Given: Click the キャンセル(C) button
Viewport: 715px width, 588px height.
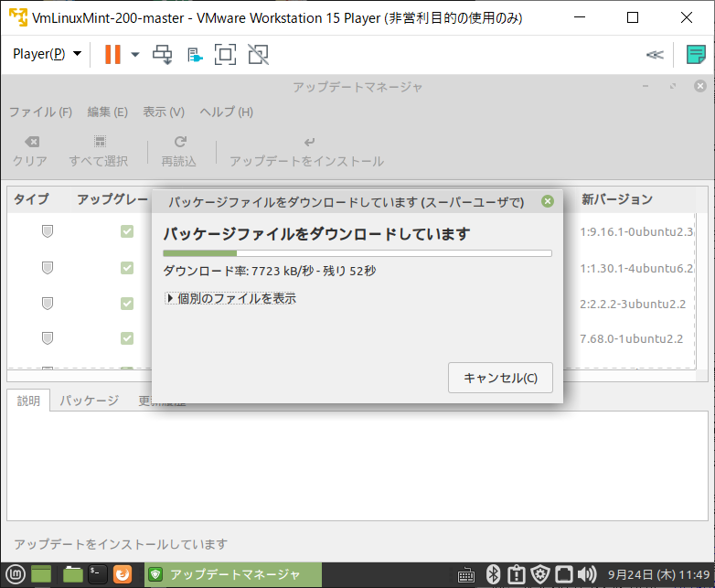Looking at the screenshot, I should pyautogui.click(x=500, y=378).
